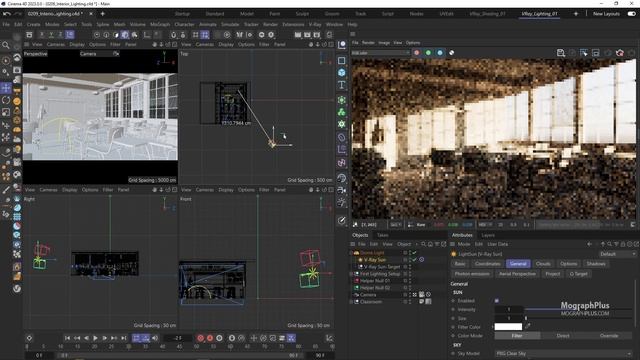
Task: Toggle Dome Light enable checkmark in Objects
Action: 415,253
